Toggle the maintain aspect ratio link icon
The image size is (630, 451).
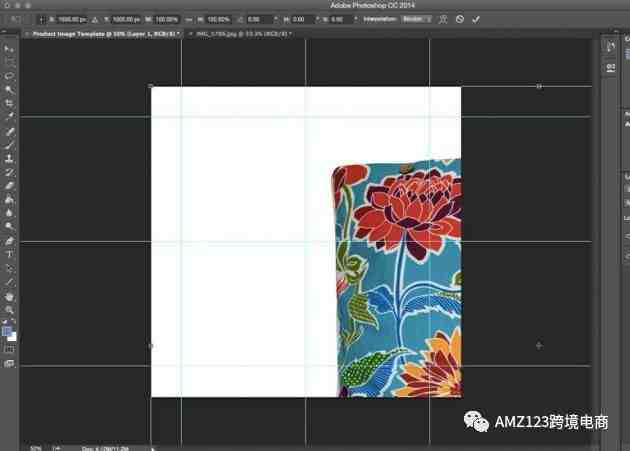coord(188,19)
